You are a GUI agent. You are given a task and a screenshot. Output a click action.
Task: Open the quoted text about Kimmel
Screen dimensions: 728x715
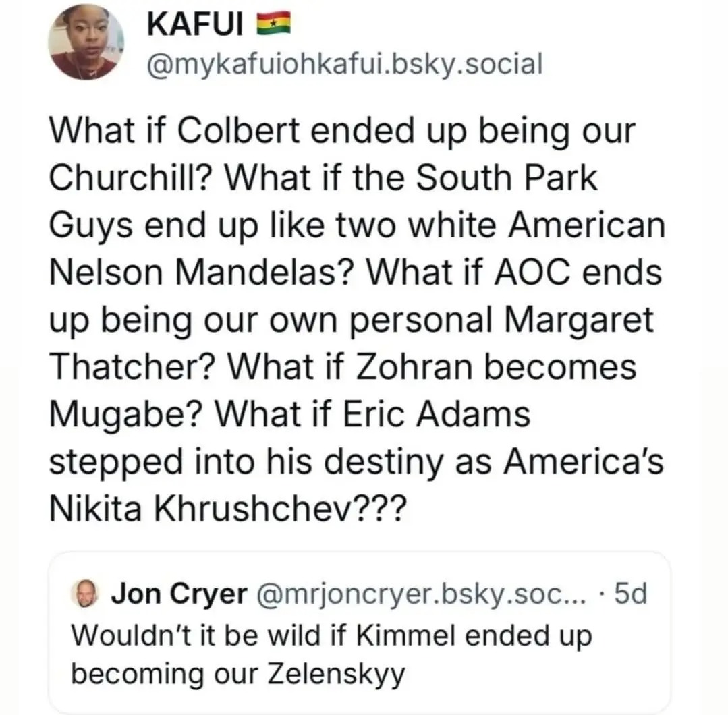pyautogui.click(x=331, y=654)
